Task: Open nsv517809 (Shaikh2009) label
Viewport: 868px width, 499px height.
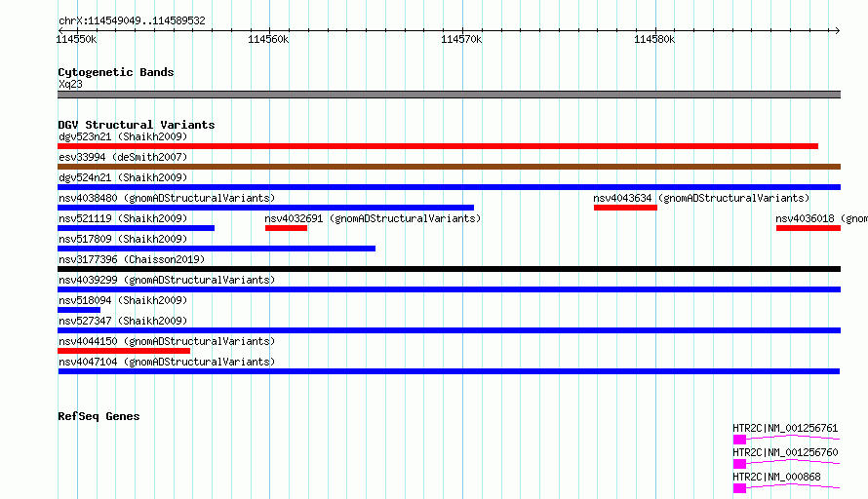Action: pyautogui.click(x=123, y=239)
